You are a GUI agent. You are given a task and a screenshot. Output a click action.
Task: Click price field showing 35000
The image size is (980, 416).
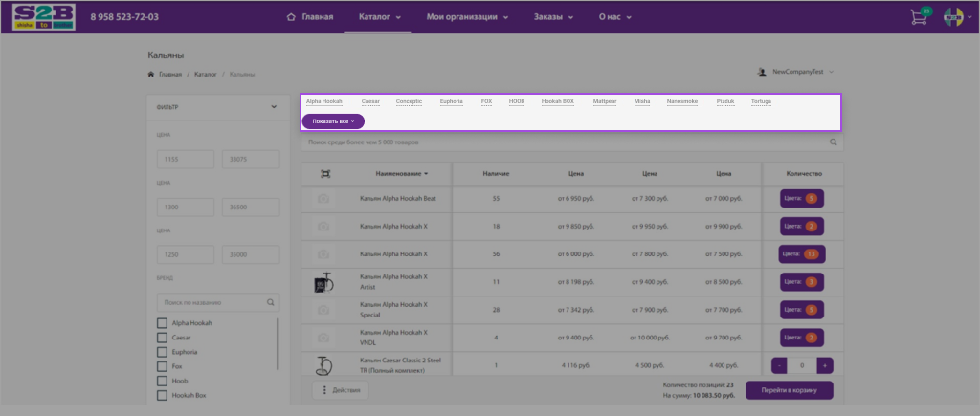(251, 254)
